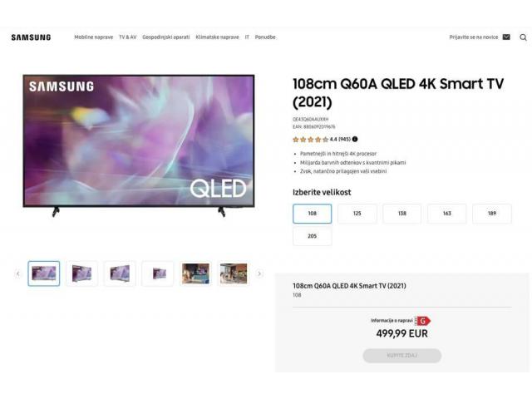Open the Mobilne naprave menu

94,37
